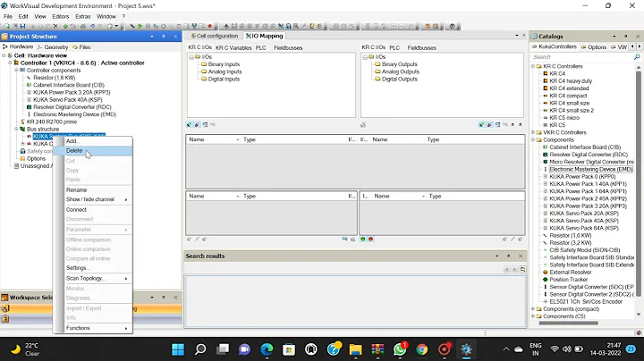Collapse Bus structure tree node
The image size is (644, 361).
pos(16,129)
